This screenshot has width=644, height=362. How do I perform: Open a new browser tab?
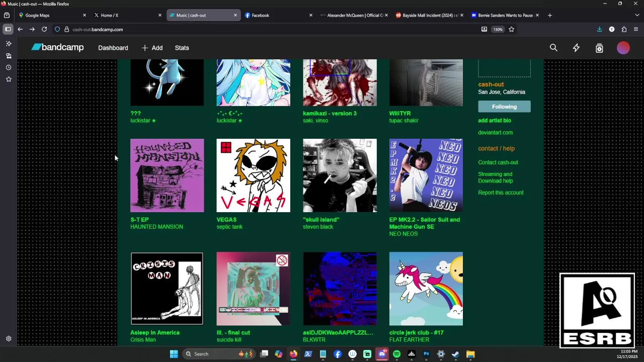coord(549,15)
